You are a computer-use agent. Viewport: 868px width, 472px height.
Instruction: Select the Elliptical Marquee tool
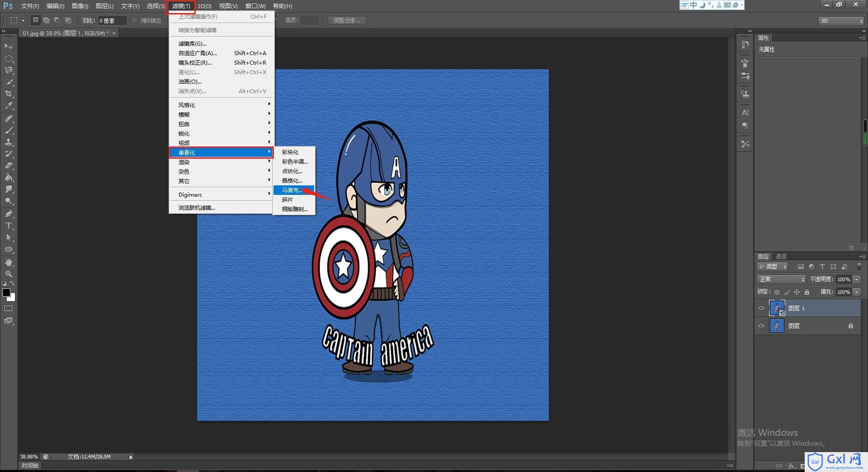9,58
